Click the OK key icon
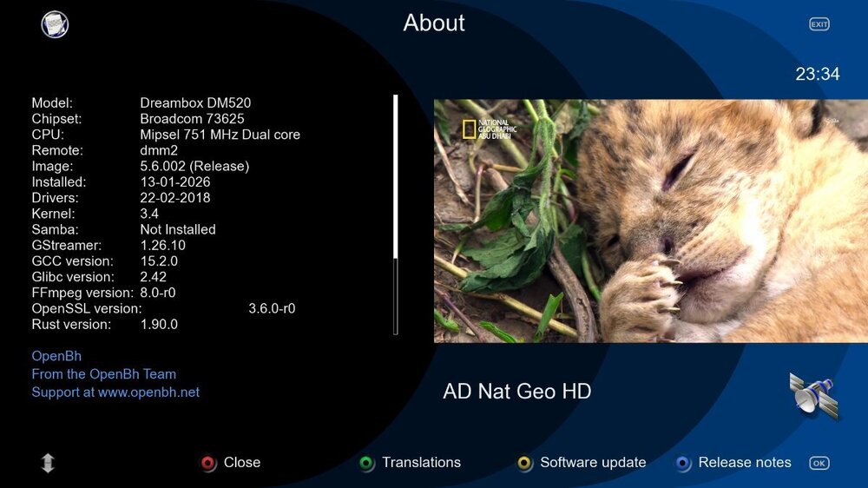Screen dimensions: 868x488 (819, 463)
